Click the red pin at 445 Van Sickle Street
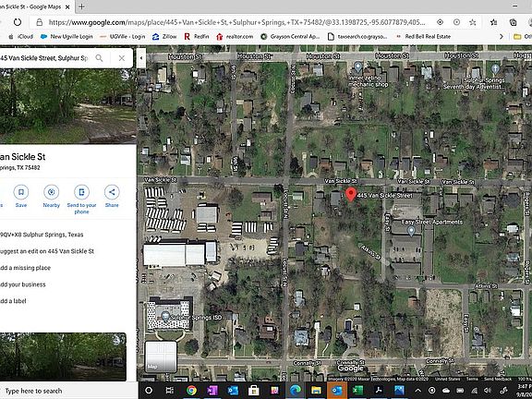532x399 pixels. coord(351,194)
